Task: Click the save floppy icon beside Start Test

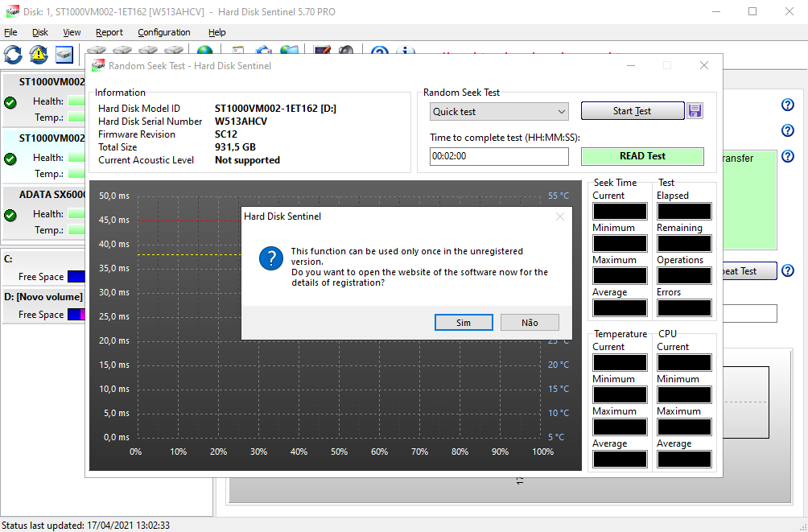Action: pos(695,111)
